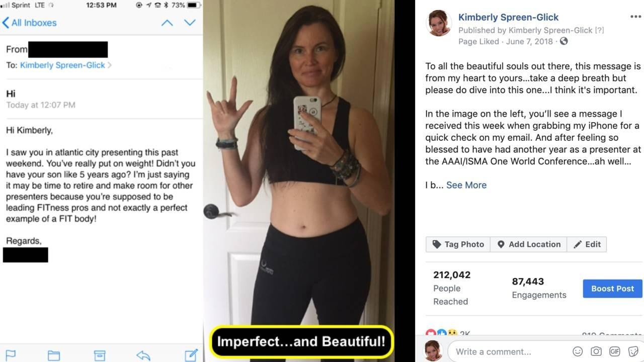Reply to the email

[143, 355]
